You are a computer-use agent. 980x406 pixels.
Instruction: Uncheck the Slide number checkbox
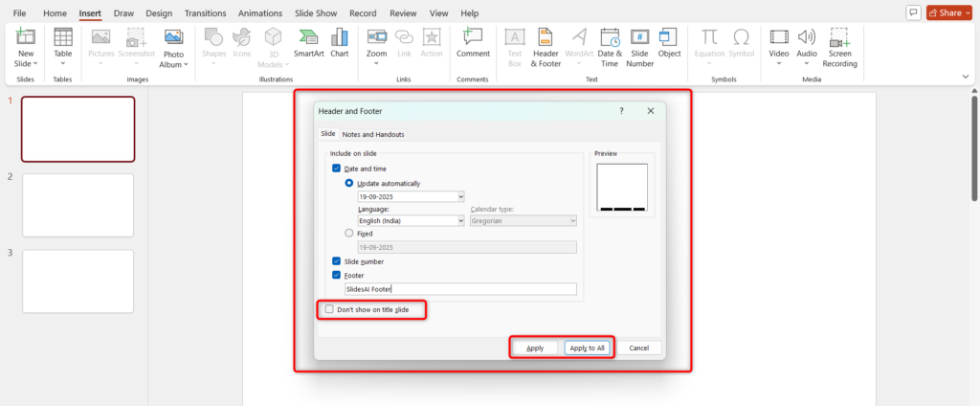coord(336,260)
